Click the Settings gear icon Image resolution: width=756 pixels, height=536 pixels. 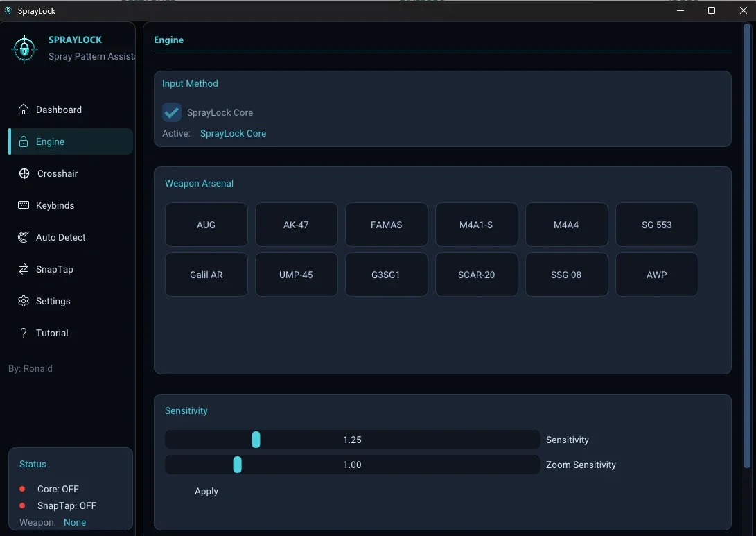click(24, 301)
